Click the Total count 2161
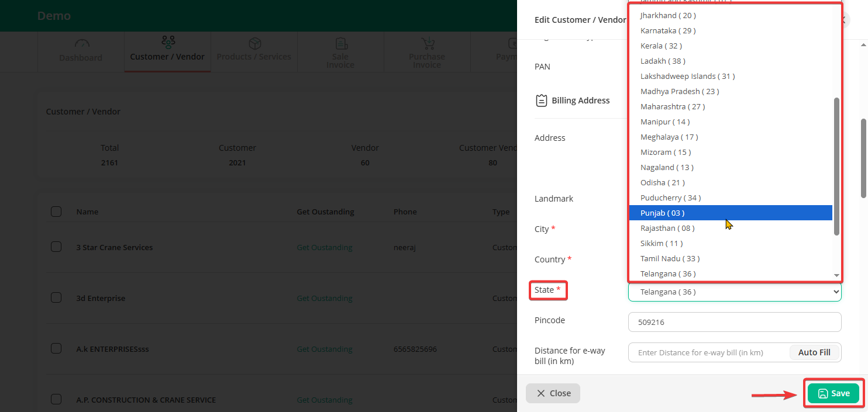The height and width of the screenshot is (412, 868). [109, 162]
